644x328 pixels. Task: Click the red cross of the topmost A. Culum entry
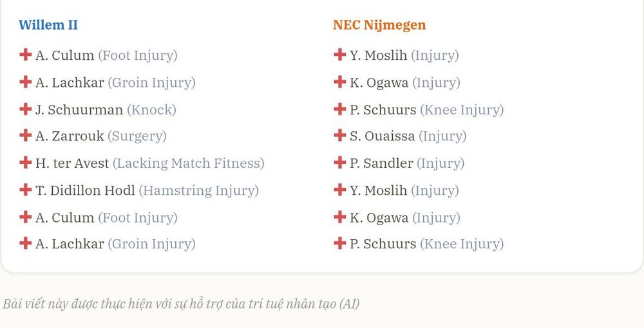pyautogui.click(x=26, y=55)
